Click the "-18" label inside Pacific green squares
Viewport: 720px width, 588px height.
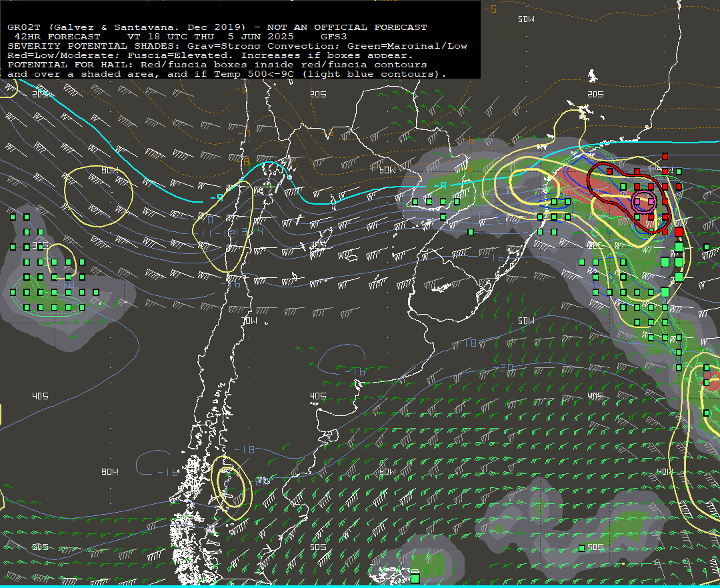65,284
